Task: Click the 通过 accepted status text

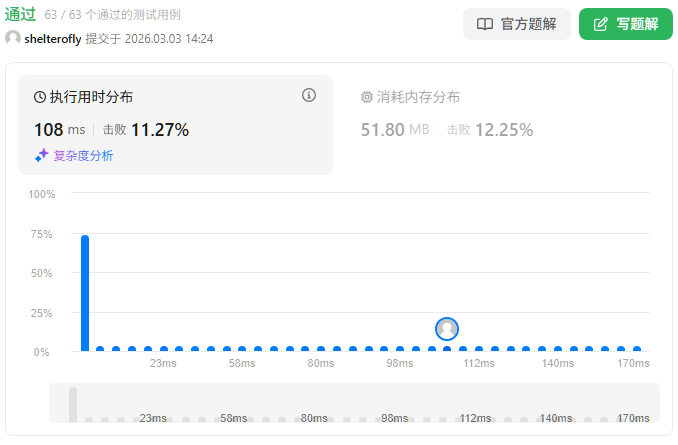Action: point(20,14)
